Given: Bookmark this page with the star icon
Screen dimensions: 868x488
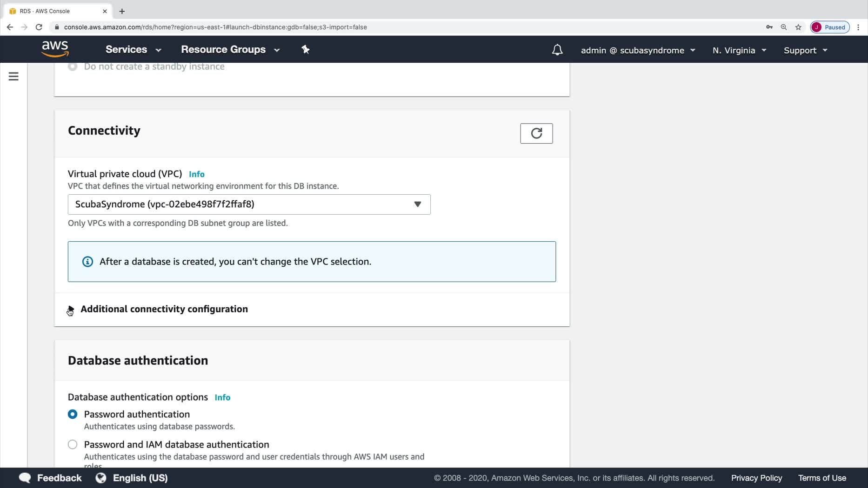Looking at the screenshot, I should 798,27.
